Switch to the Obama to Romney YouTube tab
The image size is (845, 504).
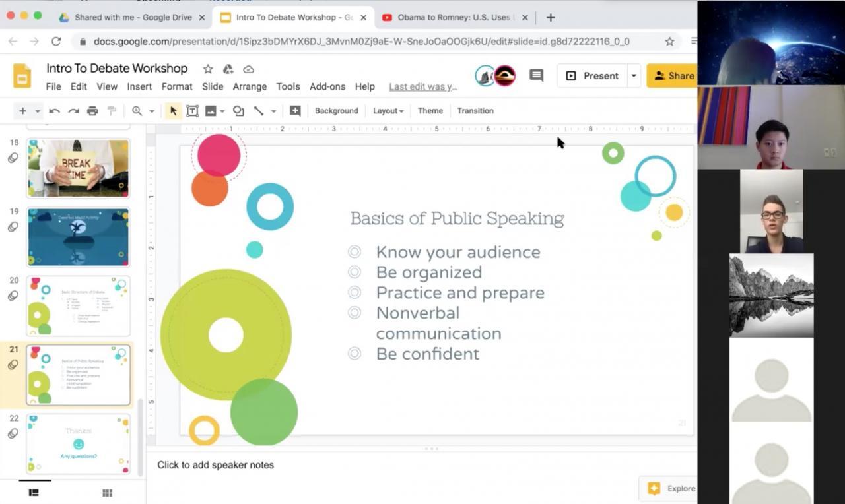point(454,18)
